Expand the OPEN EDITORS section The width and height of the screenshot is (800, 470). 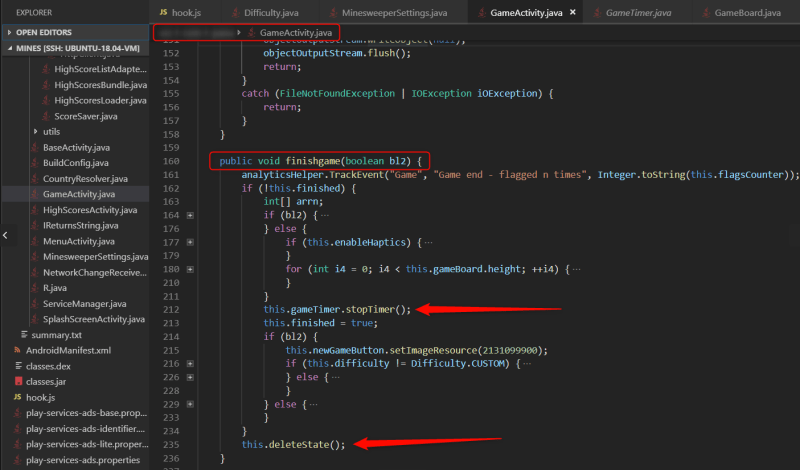(9, 32)
